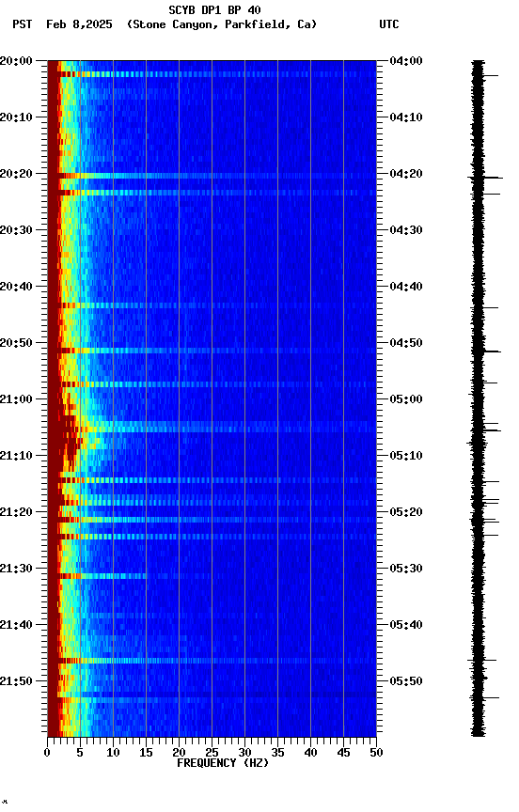Click the seismogram spike near 04:52 UTC

tap(485, 351)
